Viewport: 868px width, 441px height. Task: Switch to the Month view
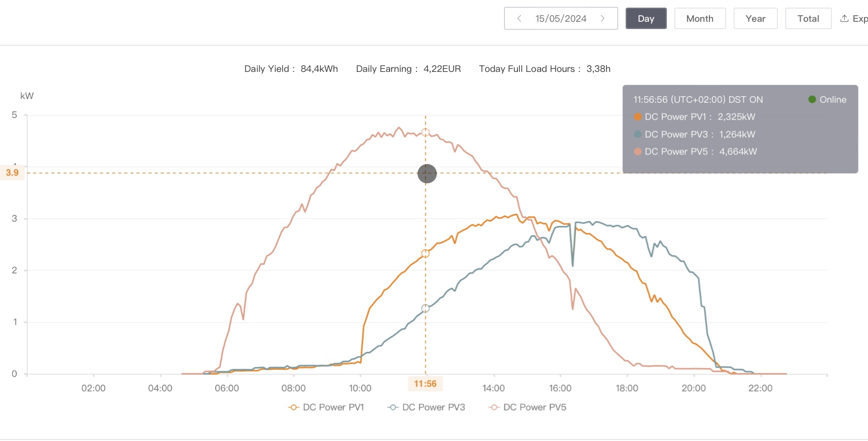(x=699, y=19)
